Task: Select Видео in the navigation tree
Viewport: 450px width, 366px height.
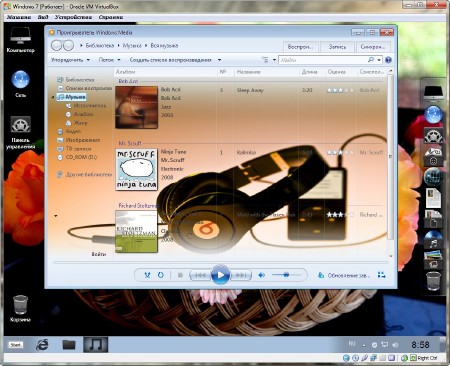Action: click(69, 132)
